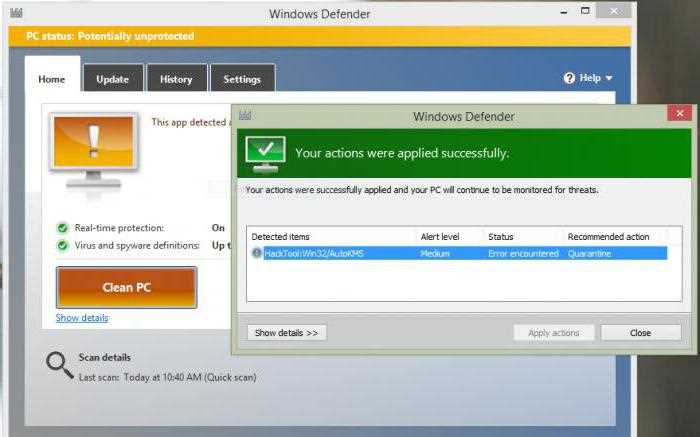
Task: Expand Show details >> in dialog
Action: (287, 333)
